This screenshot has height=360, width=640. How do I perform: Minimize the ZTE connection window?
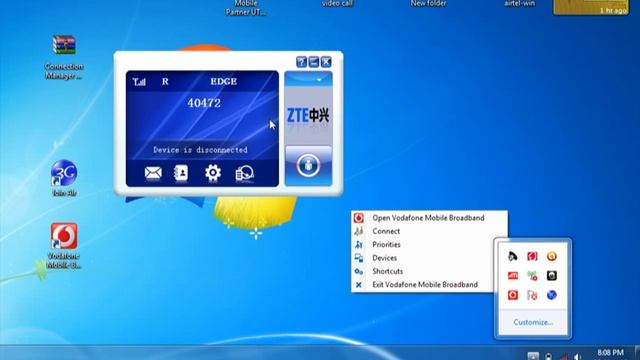tap(313, 62)
